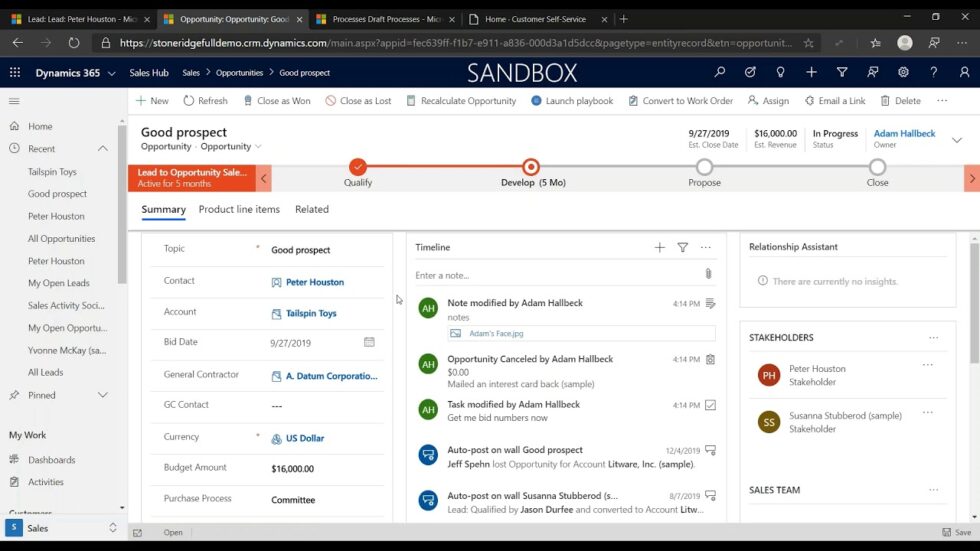
Task: Select the Develop stage circle
Action: pos(531,167)
